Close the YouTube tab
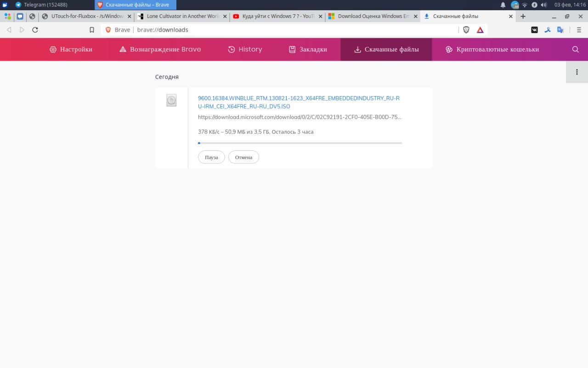Image resolution: width=588 pixels, height=368 pixels. coord(320,16)
